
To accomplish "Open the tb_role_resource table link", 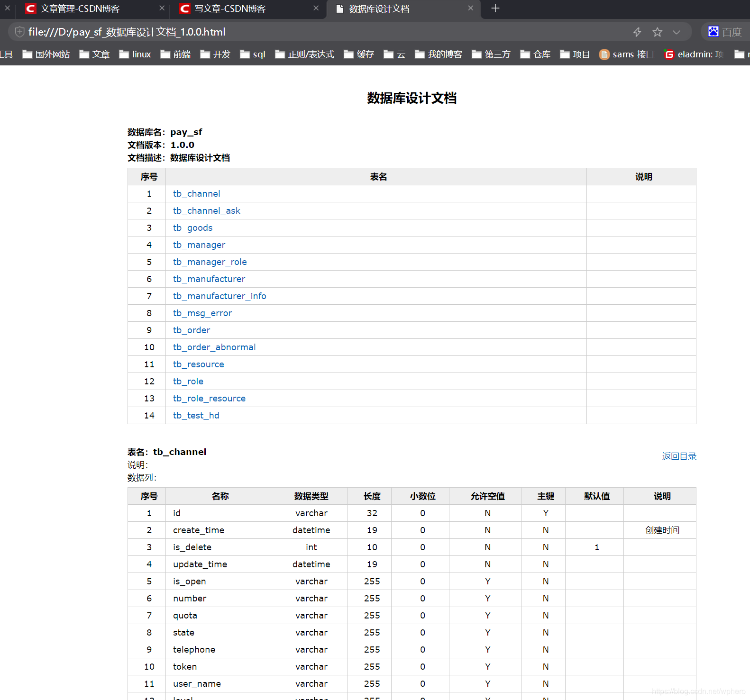I will point(209,399).
